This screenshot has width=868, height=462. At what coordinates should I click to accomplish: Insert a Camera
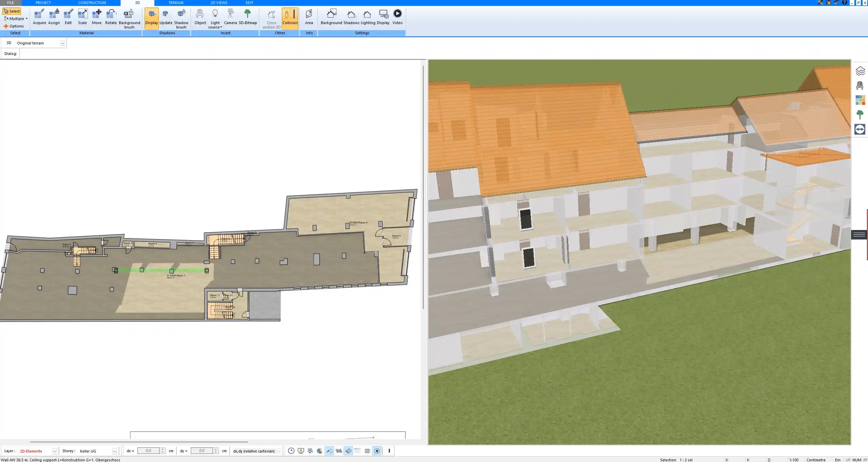(x=230, y=18)
